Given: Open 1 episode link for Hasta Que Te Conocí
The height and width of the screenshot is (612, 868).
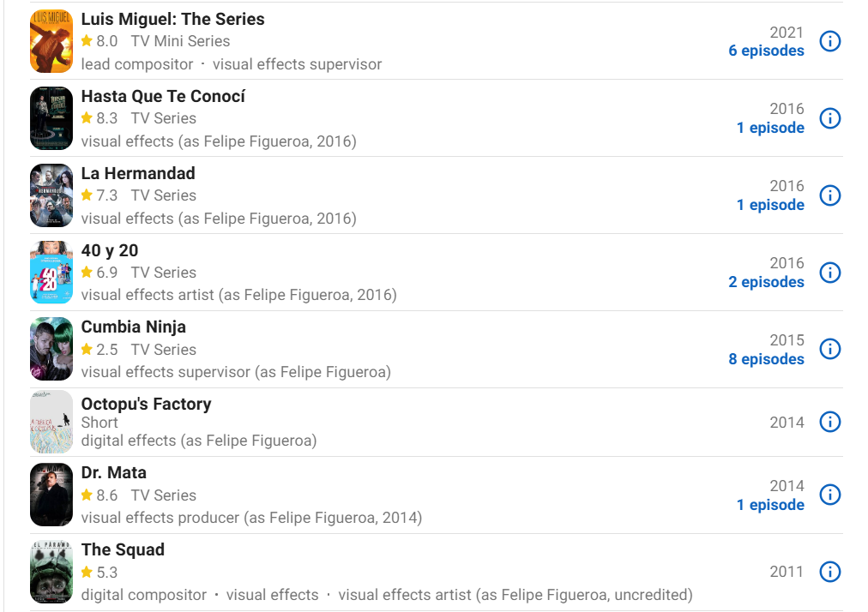Looking at the screenshot, I should (770, 128).
